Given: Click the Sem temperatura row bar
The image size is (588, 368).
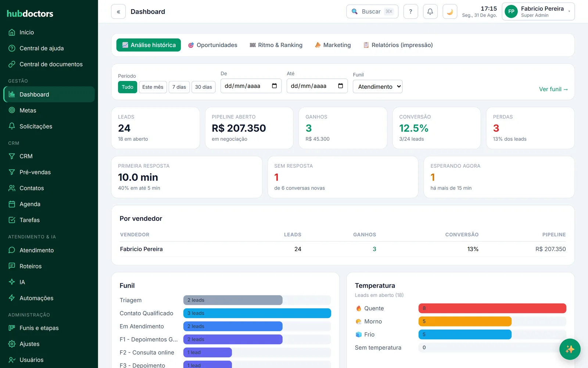Looking at the screenshot, I should [492, 347].
